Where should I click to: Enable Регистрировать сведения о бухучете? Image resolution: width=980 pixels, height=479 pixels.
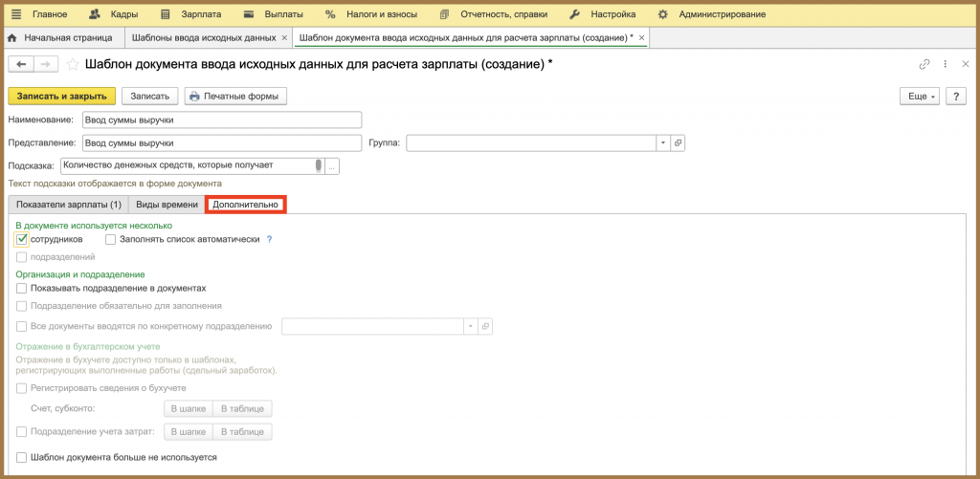coord(22,388)
